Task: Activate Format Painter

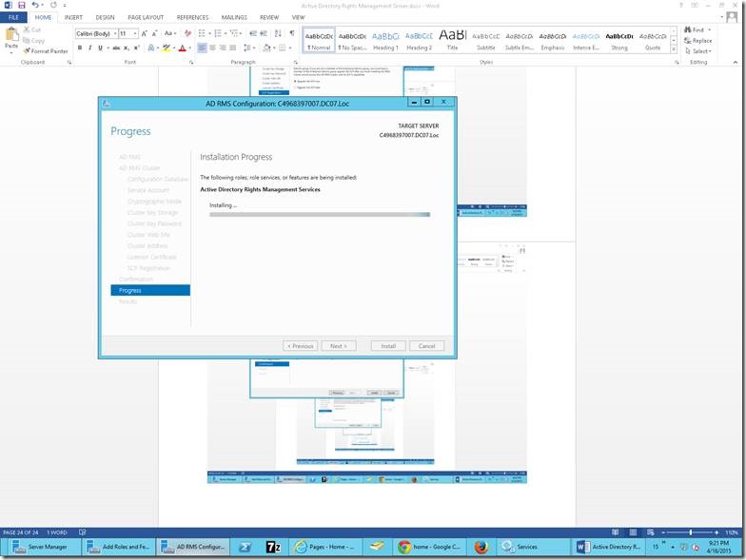Action: pyautogui.click(x=46, y=51)
